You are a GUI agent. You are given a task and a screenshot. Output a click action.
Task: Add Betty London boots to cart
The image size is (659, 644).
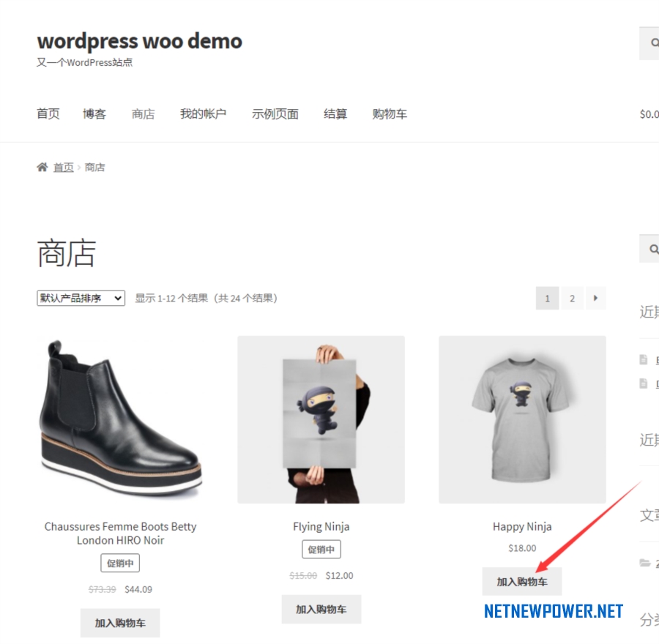coord(120,623)
